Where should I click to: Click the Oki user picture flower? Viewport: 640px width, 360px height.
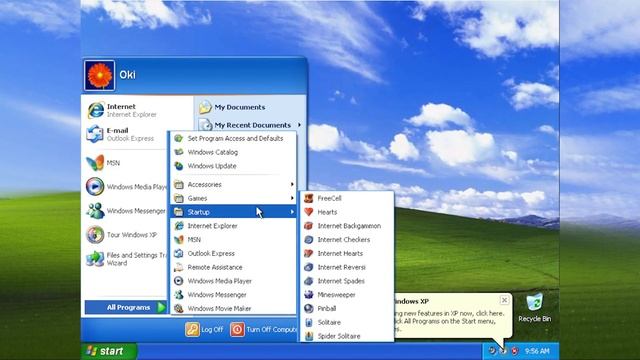coord(100,75)
